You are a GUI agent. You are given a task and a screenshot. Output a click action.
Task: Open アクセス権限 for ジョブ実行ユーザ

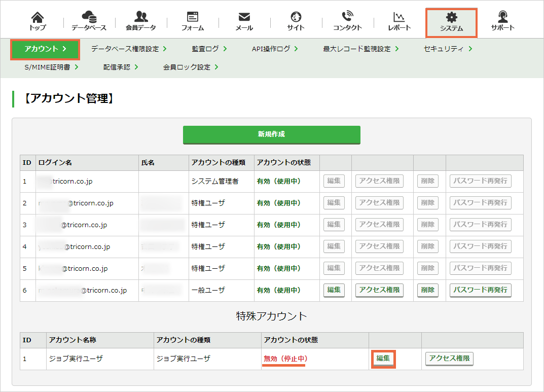coord(449,359)
